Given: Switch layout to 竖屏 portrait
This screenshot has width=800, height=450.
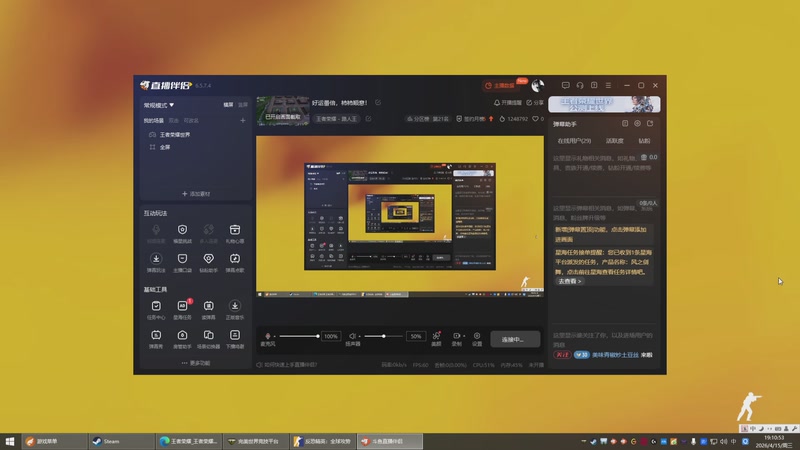Looking at the screenshot, I should (243, 105).
